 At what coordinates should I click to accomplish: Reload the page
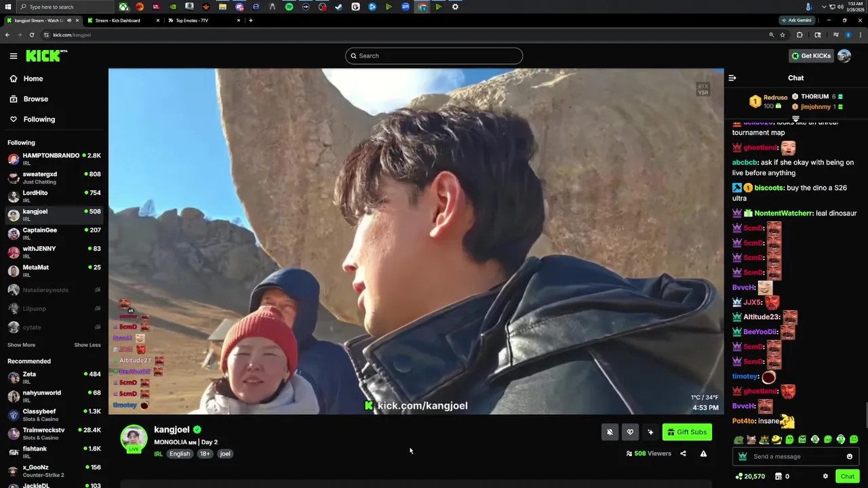coord(32,35)
